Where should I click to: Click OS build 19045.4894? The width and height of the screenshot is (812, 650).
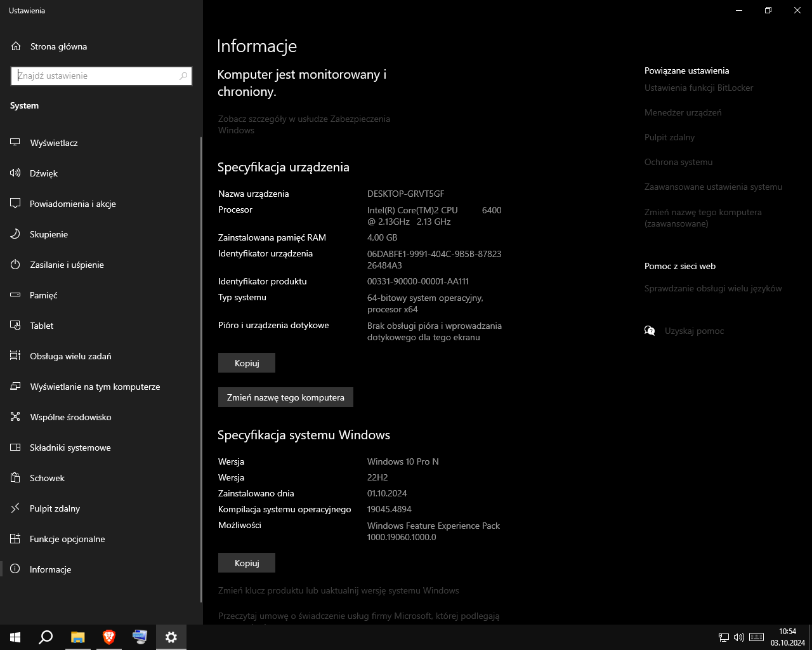point(390,509)
